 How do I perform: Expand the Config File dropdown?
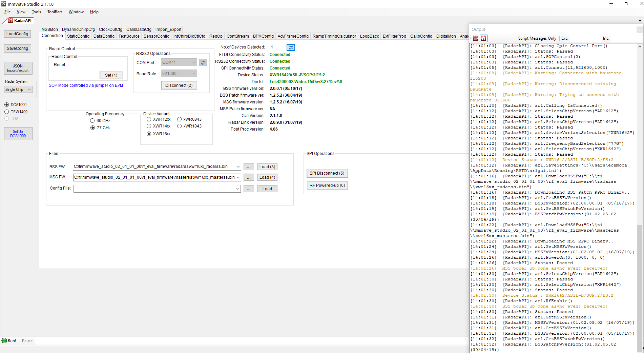(238, 189)
